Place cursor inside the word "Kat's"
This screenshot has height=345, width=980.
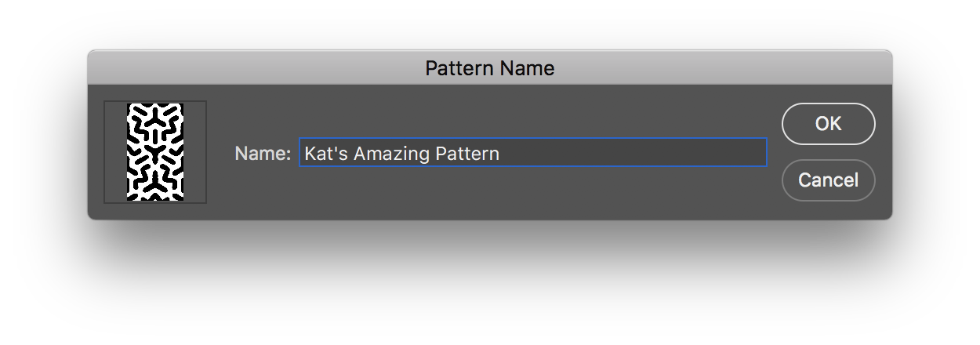pyautogui.click(x=326, y=153)
